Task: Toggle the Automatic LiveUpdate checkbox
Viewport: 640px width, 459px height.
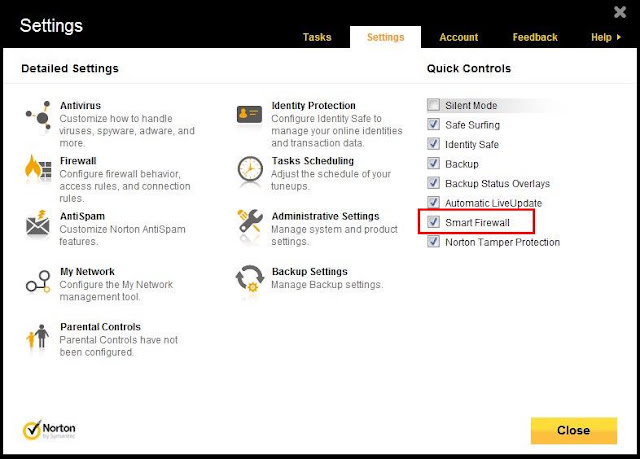Action: tap(433, 202)
